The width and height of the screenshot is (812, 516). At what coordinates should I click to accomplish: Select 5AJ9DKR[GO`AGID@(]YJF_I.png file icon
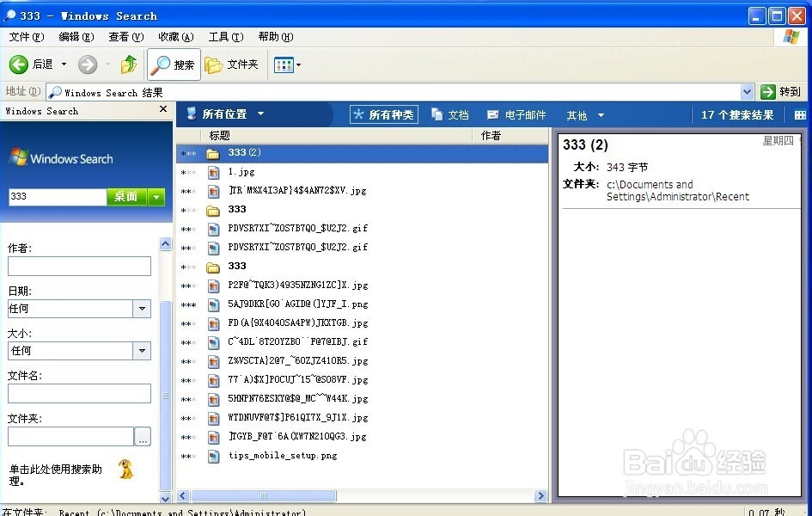coord(213,304)
